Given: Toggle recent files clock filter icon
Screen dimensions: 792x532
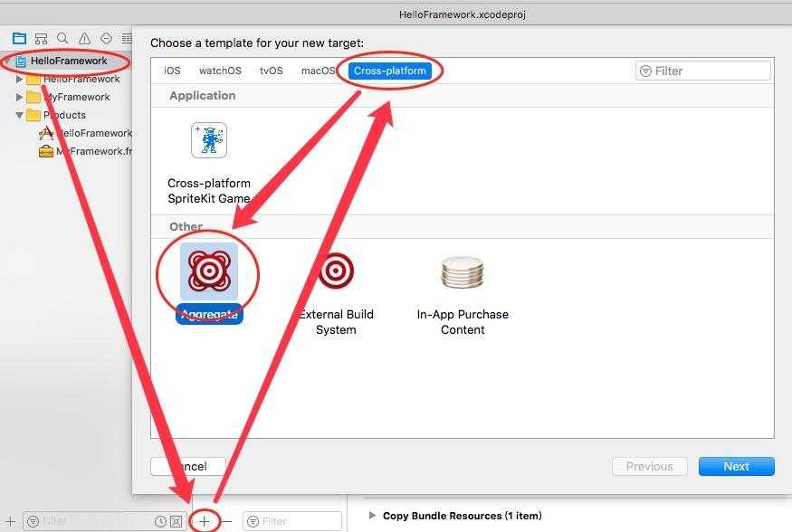Looking at the screenshot, I should 160,521.
